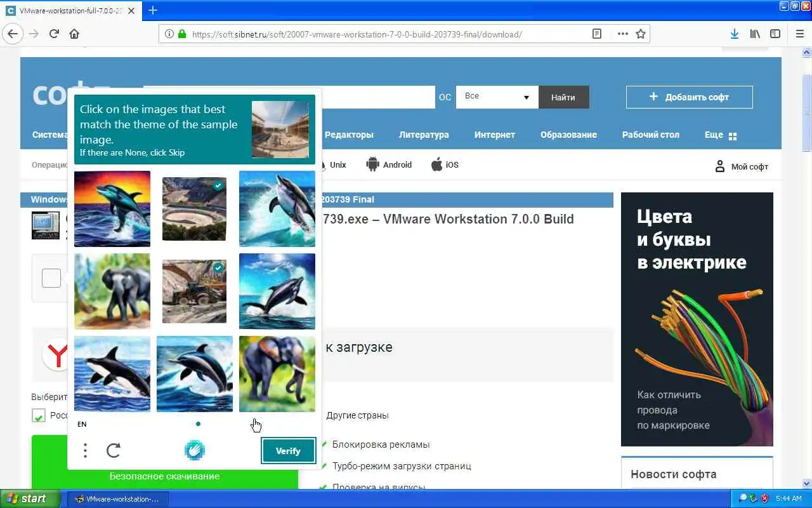Click the green Безопасное скачивание button
The image size is (812, 508).
[x=165, y=462]
